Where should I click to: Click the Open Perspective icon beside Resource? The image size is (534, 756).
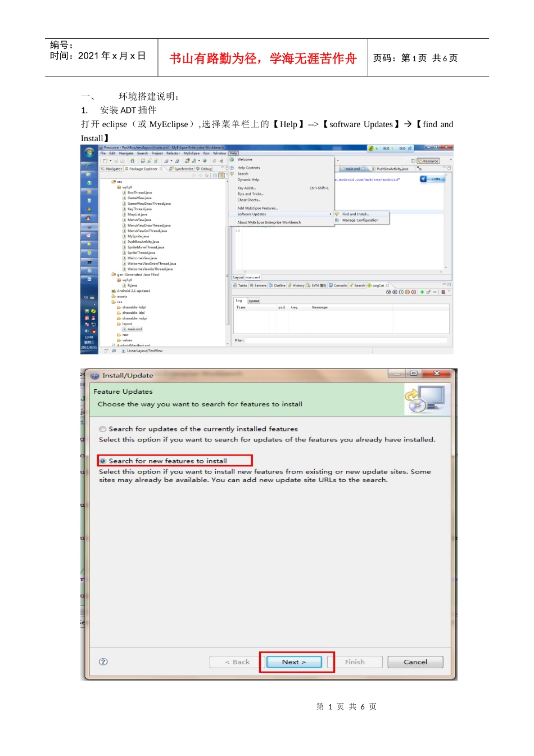pyautogui.click(x=413, y=161)
